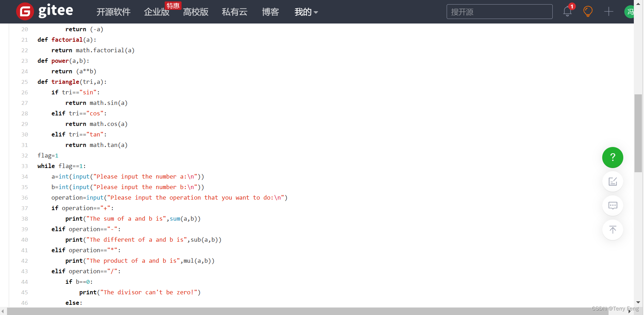
Task: Select line number 21
Action: point(25,40)
